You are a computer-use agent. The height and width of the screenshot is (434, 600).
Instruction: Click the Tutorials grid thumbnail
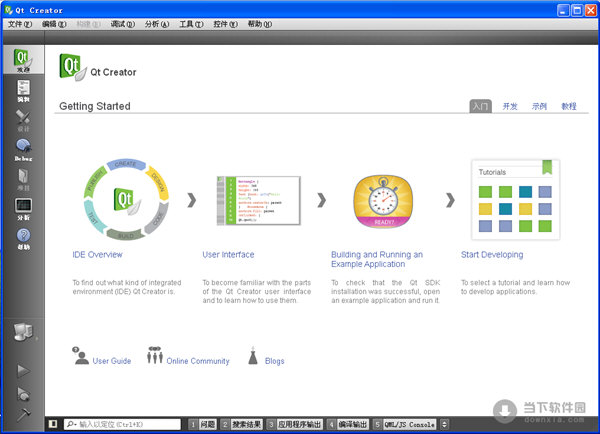point(515,200)
